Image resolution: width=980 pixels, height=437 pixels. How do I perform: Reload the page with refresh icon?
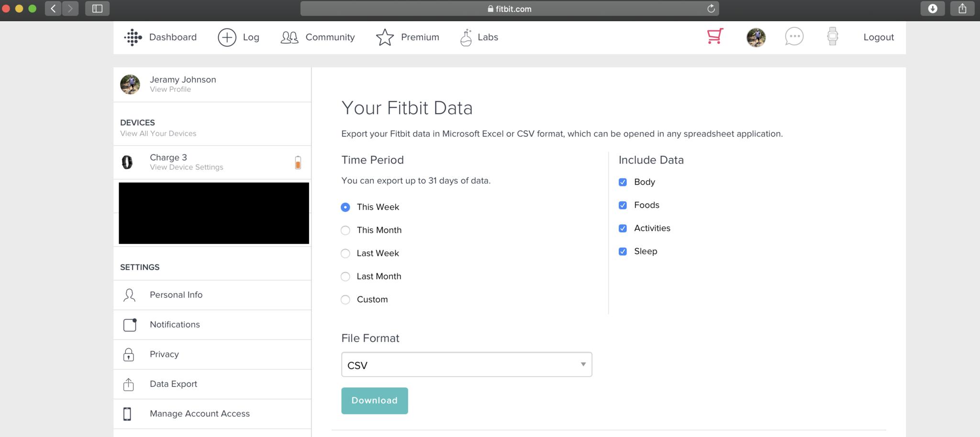pos(711,9)
